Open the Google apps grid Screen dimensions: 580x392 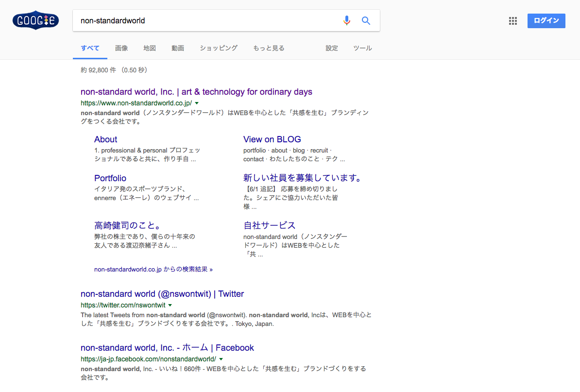pos(512,21)
